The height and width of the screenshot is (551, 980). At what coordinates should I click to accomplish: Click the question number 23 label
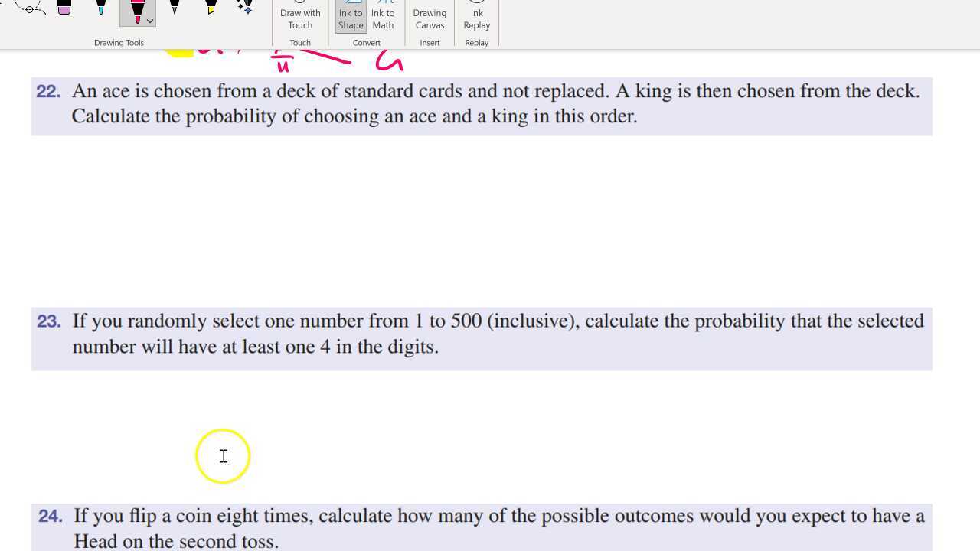49,321
